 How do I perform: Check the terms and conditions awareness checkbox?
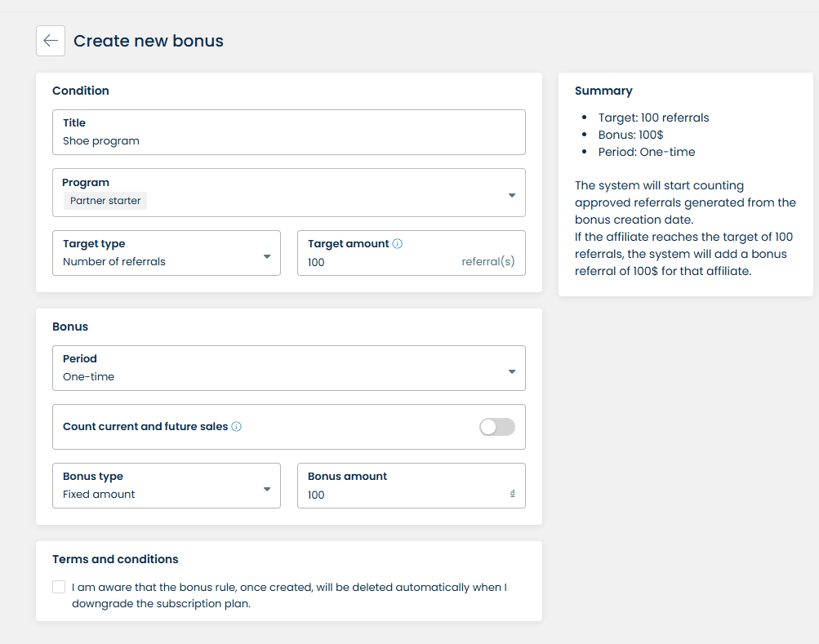59,587
